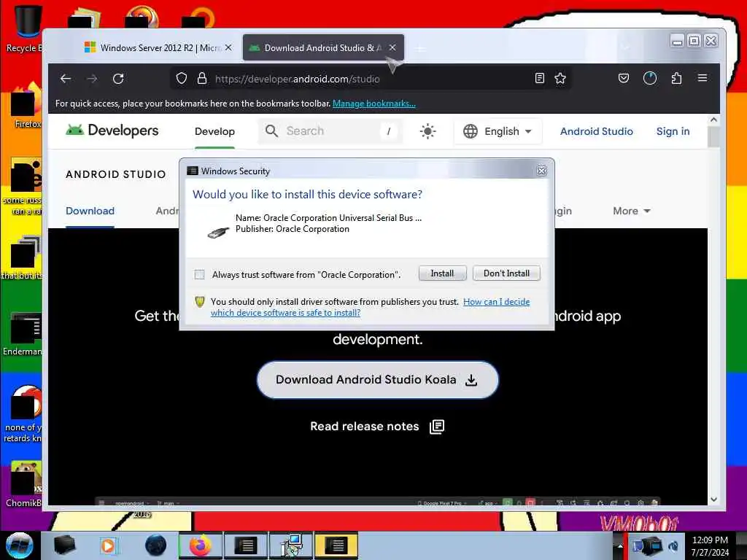Click Download Android Studio Koala button
The width and height of the screenshot is (747, 560).
click(377, 379)
